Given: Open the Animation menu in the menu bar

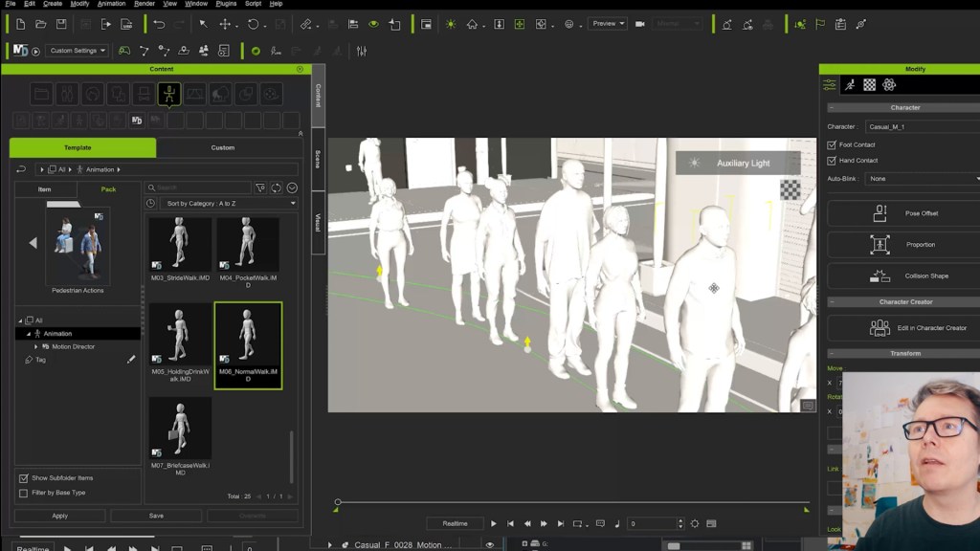Looking at the screenshot, I should [x=111, y=6].
